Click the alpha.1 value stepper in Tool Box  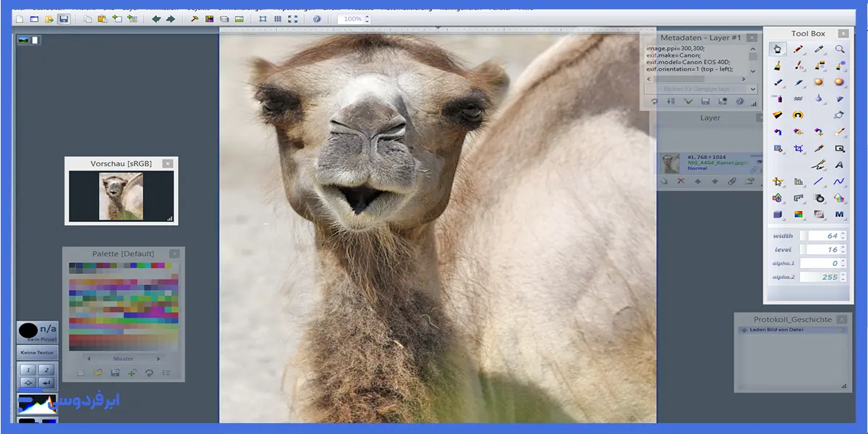[843, 263]
